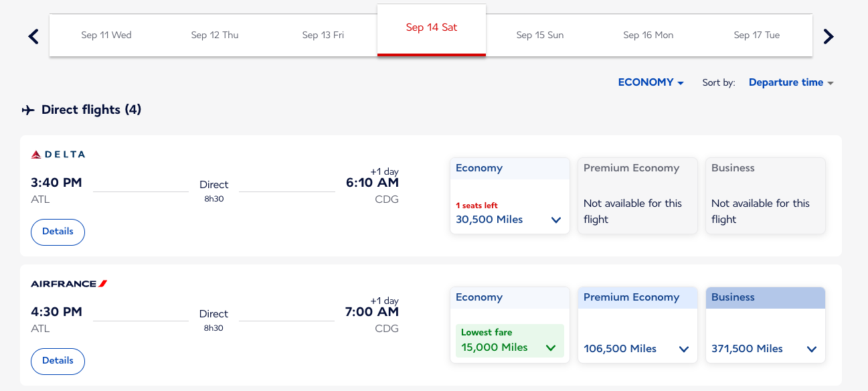Expand the Business 371,500 Miles fare details

click(x=811, y=348)
